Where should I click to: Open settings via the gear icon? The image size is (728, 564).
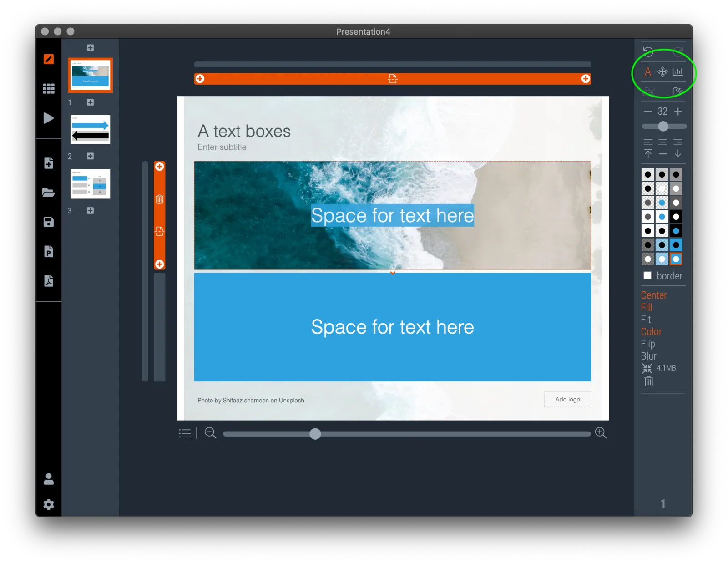49,504
